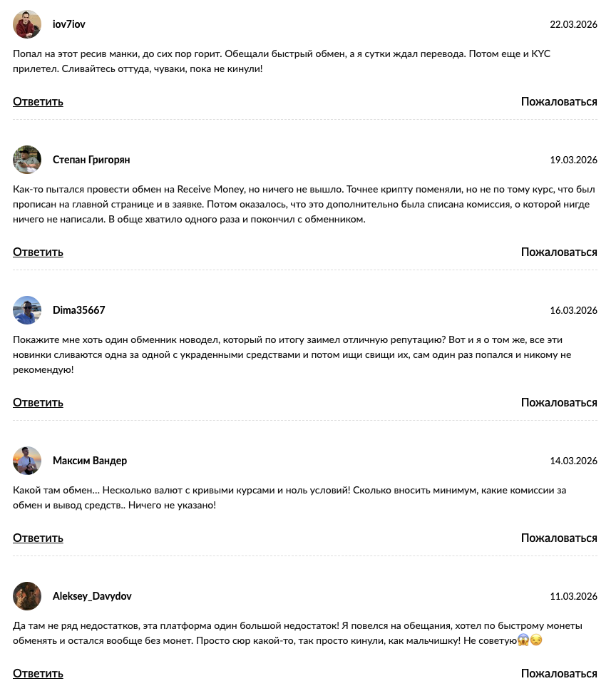Click Максим Вандер's profile avatar

tap(27, 461)
